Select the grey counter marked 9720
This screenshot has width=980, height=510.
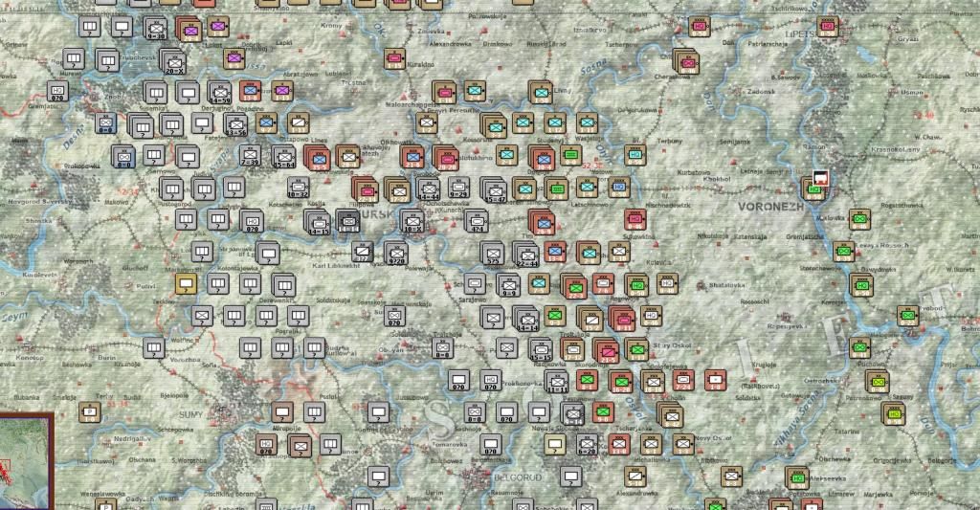tap(396, 254)
